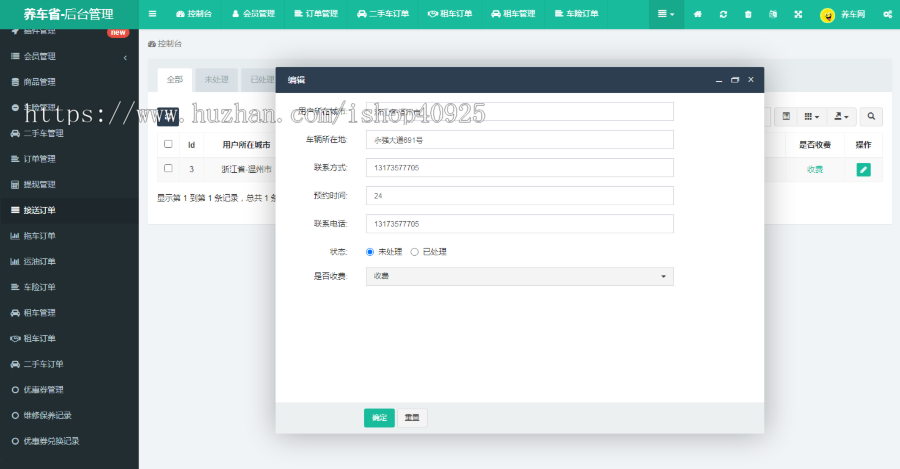
Task: Select the 已处理 status radio button
Action: pyautogui.click(x=414, y=252)
